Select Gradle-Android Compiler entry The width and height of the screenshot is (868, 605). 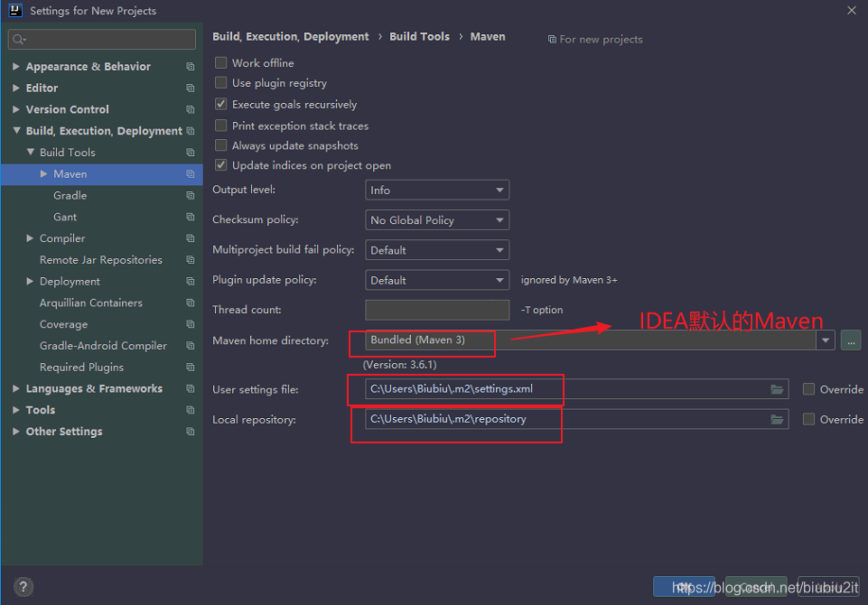(x=103, y=346)
